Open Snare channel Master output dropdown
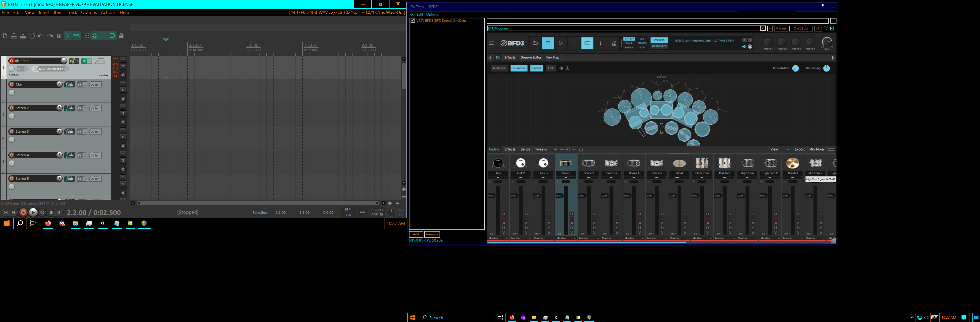980x322 pixels. tap(566, 238)
